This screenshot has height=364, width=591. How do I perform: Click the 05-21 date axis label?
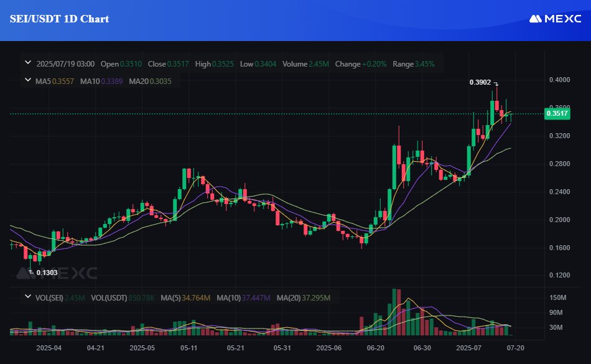pos(236,348)
